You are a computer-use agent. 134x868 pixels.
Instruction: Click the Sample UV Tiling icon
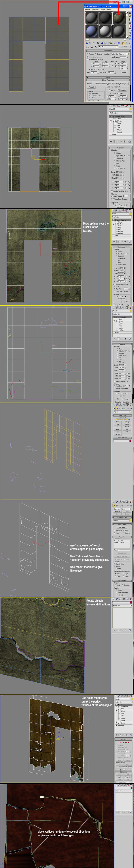pyautogui.click(x=130, y=22)
